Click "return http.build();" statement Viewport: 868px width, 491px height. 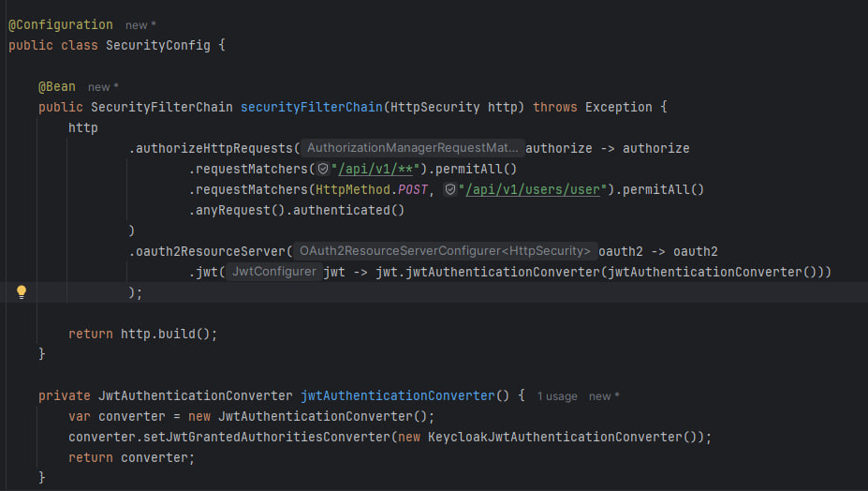[x=143, y=334]
